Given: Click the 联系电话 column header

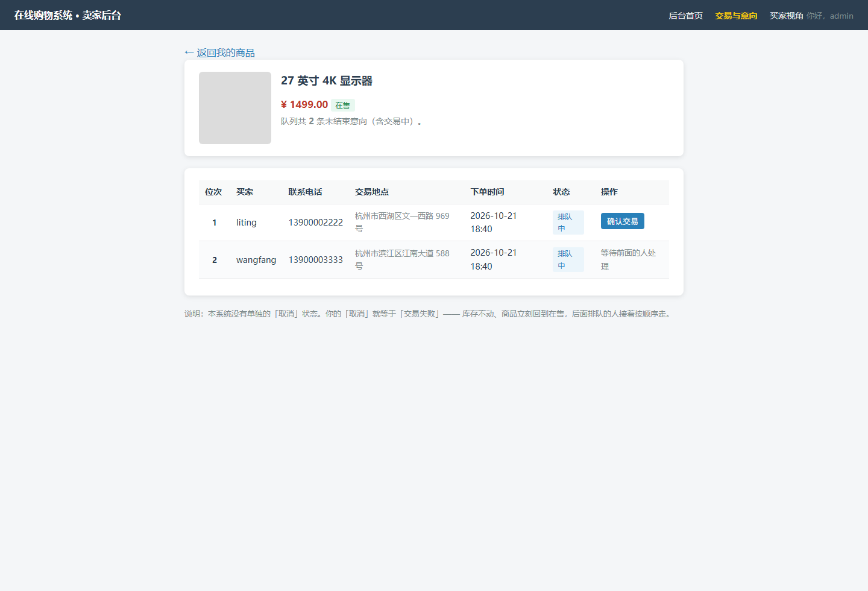Looking at the screenshot, I should [x=305, y=192].
